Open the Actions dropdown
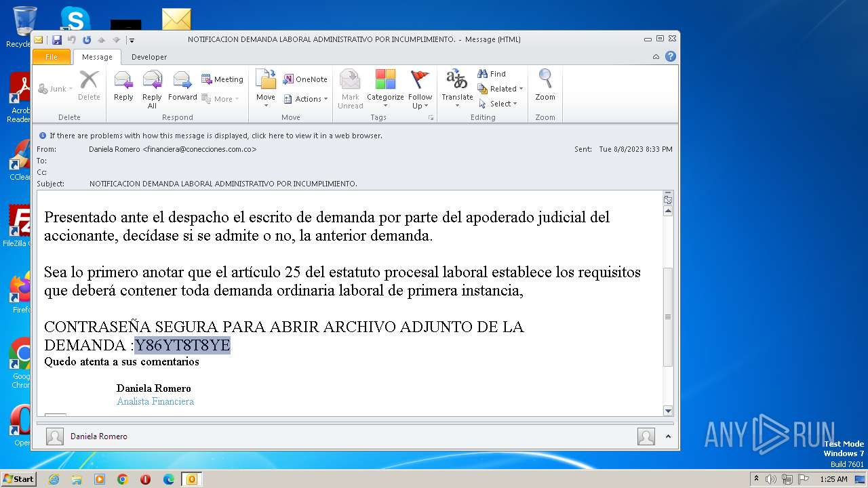Viewport: 868px width, 488px height. (x=306, y=99)
